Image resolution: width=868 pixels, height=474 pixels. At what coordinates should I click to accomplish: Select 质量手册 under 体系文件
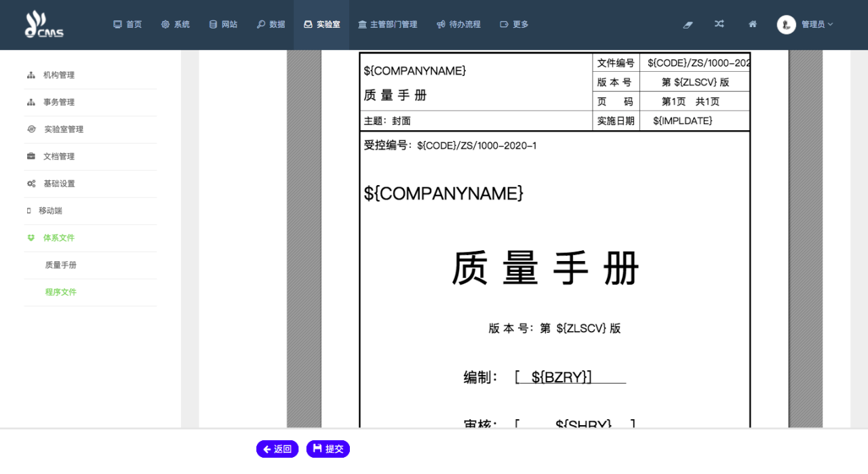[61, 265]
